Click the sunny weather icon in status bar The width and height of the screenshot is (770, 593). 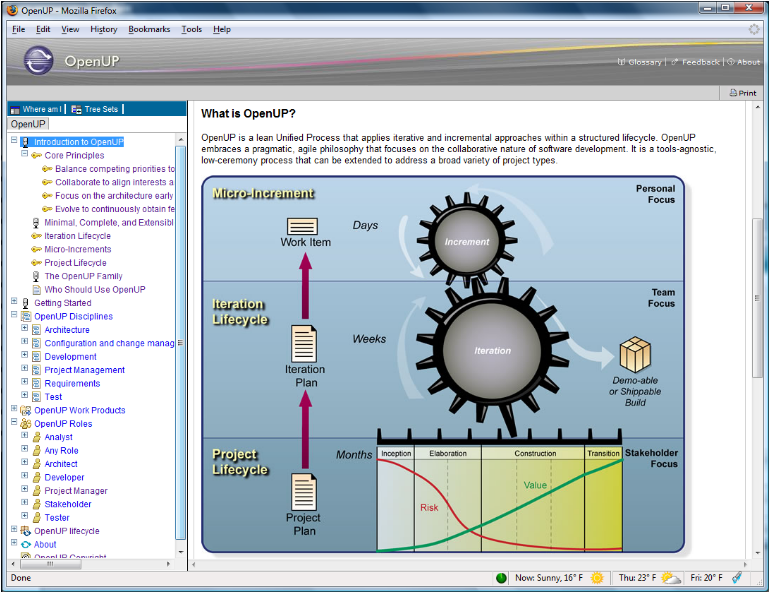pyautogui.click(x=597, y=578)
